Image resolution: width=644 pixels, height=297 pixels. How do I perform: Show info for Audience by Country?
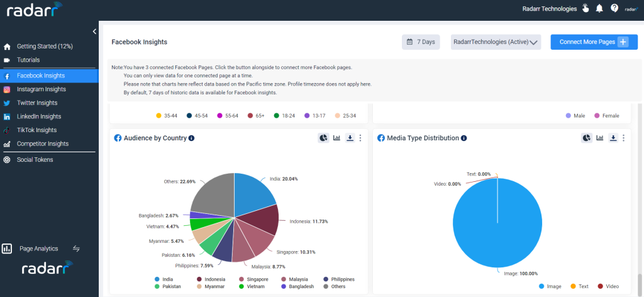tap(191, 138)
